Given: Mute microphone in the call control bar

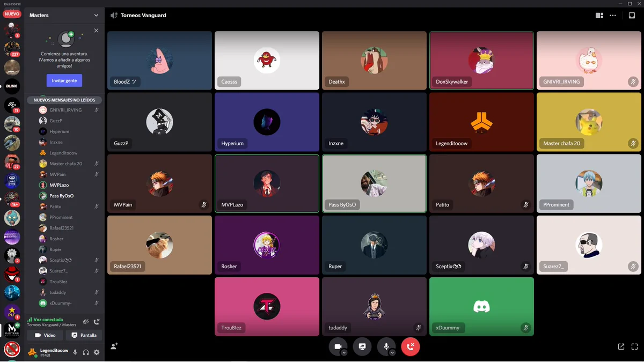Looking at the screenshot, I should (x=386, y=346).
